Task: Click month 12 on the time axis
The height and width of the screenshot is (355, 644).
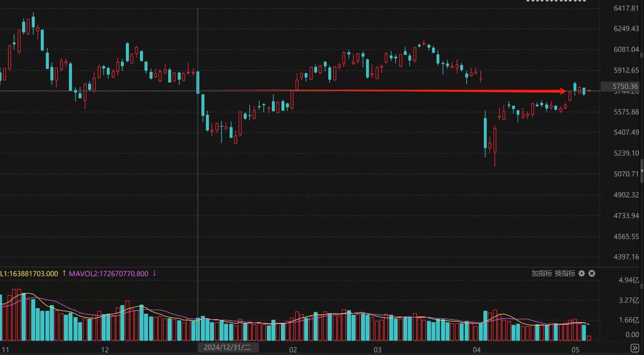Action: tap(105, 349)
